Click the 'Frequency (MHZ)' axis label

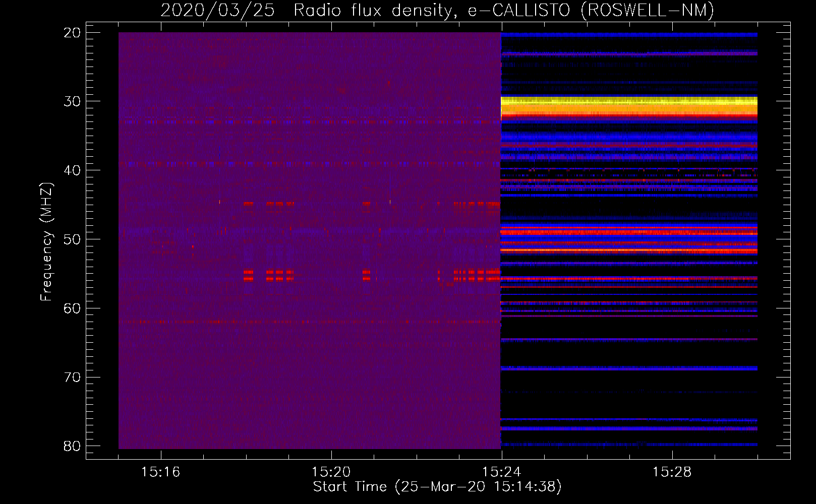(x=46, y=242)
